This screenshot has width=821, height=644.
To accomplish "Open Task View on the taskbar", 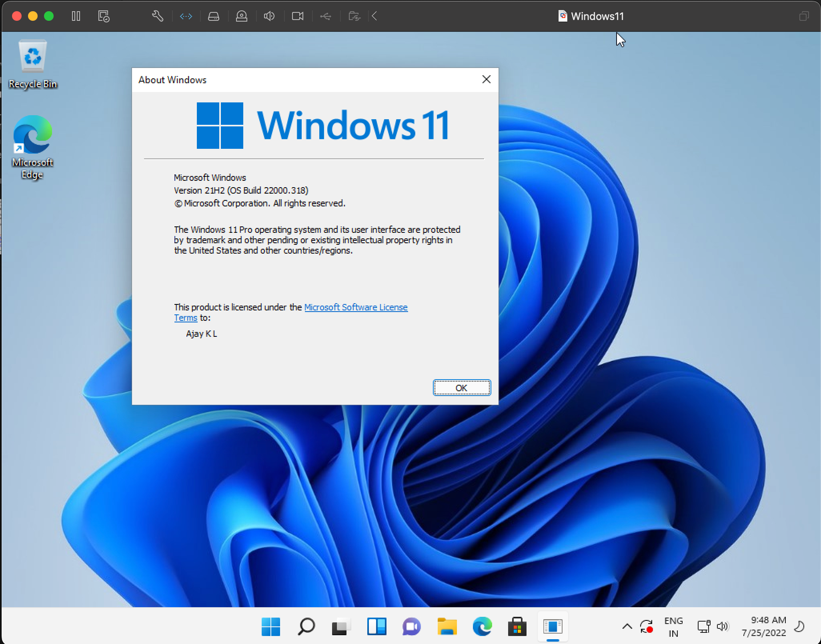I will 341,626.
